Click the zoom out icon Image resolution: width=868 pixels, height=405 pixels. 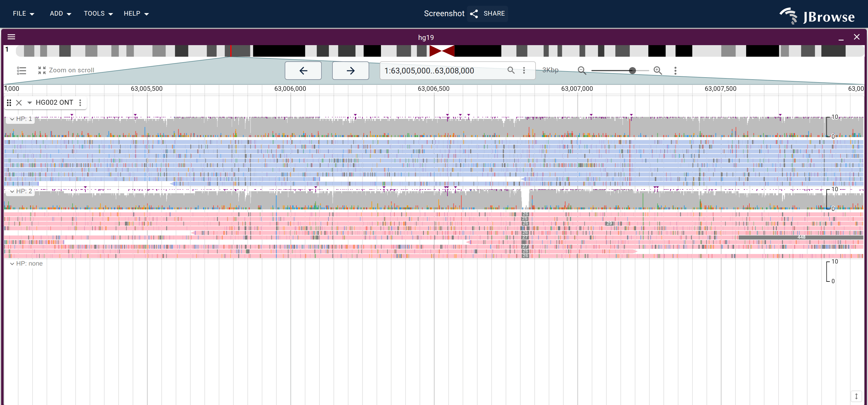coord(582,70)
